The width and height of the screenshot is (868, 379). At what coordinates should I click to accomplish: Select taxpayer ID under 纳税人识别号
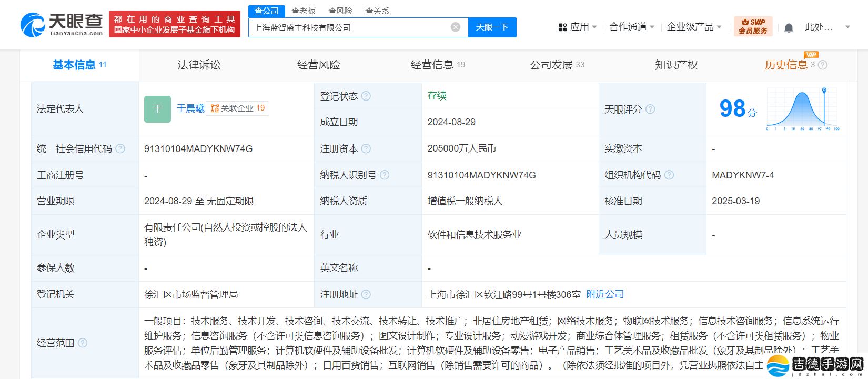point(482,175)
